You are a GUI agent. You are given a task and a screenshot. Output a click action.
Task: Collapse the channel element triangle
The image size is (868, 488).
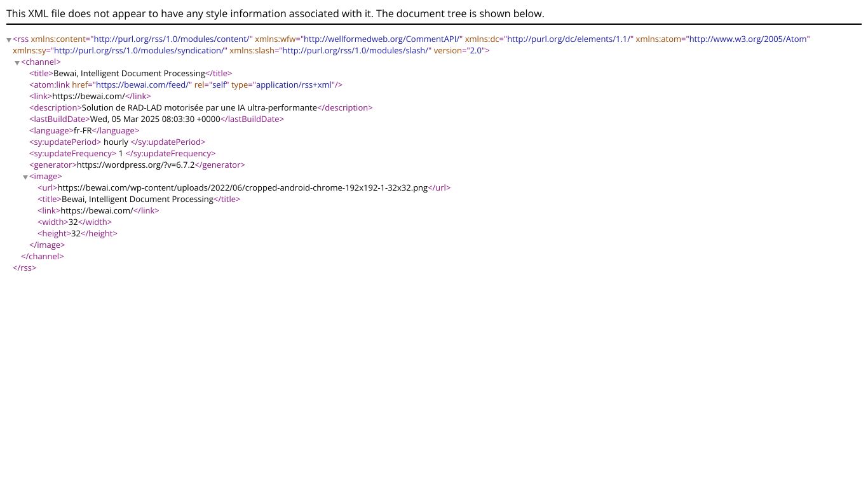(x=17, y=63)
